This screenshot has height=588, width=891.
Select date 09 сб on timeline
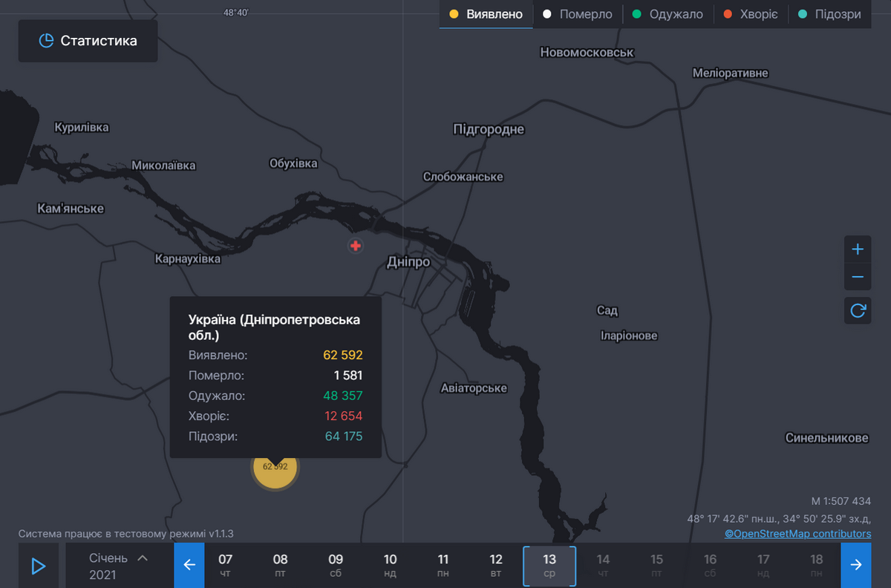336,565
